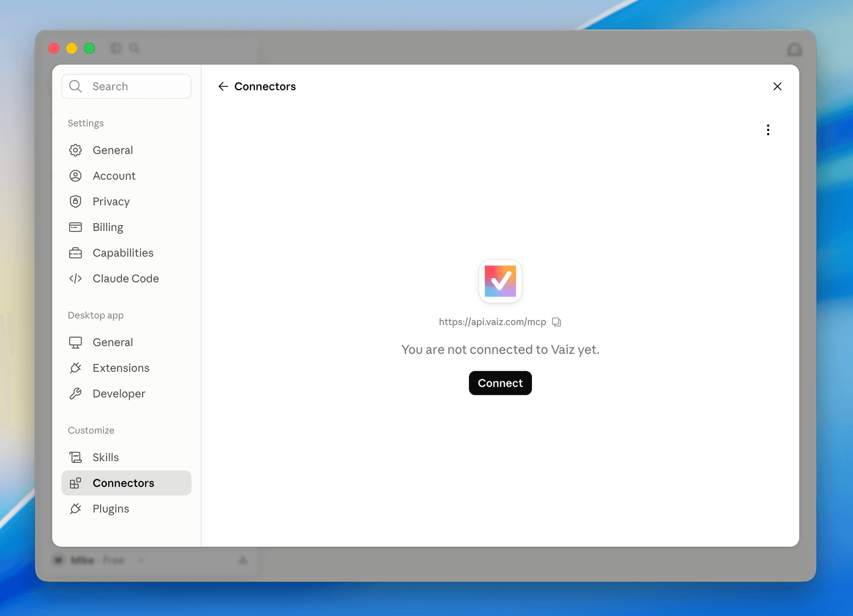Open the Plugins page
This screenshot has width=853, height=616.
pos(127,509)
